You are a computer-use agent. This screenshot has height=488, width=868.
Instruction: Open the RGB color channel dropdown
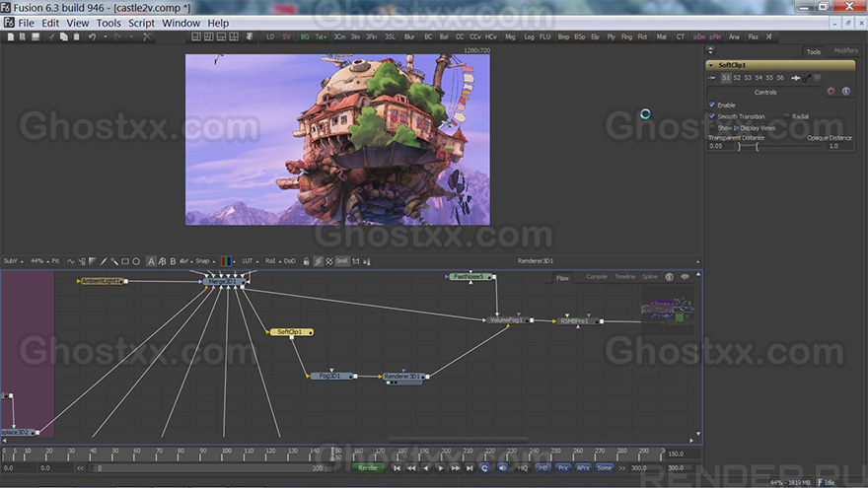228,261
